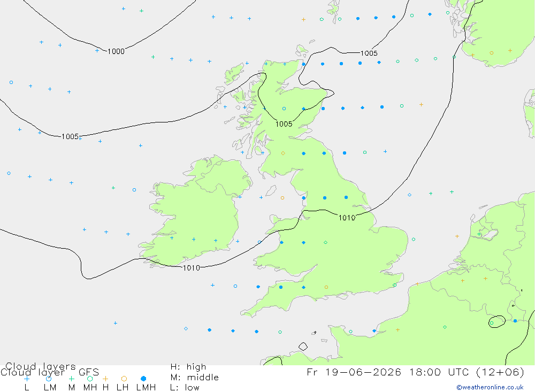535x392 pixels.
Task: Click the orange plus high-cloud legend symbol
Action: 105,379
